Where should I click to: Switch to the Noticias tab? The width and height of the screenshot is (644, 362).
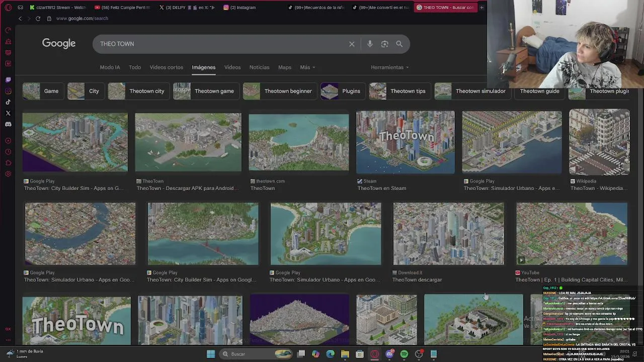point(259,67)
